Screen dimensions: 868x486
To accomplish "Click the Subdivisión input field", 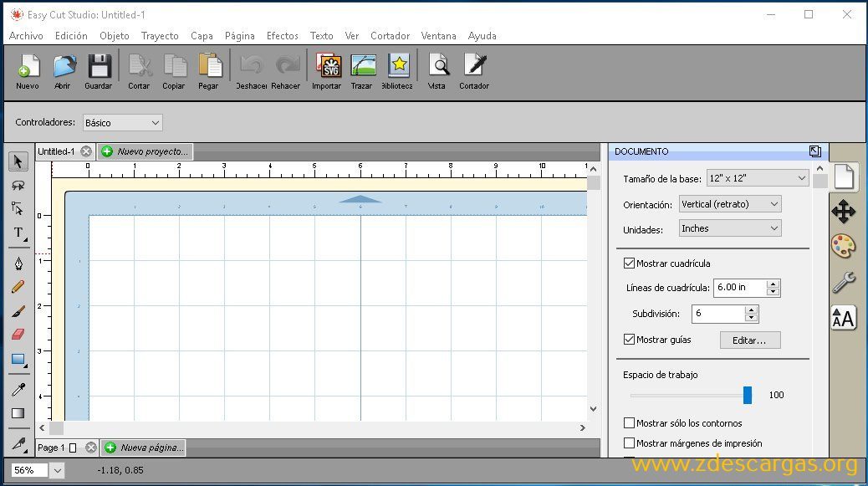I will pos(718,314).
